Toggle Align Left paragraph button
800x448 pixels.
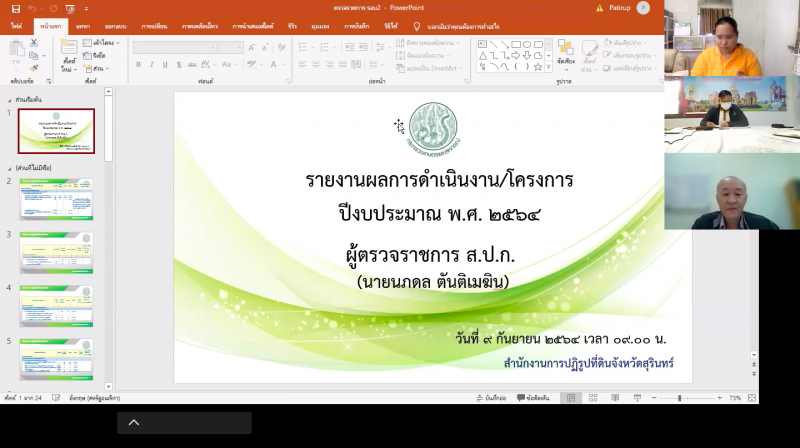click(x=303, y=65)
